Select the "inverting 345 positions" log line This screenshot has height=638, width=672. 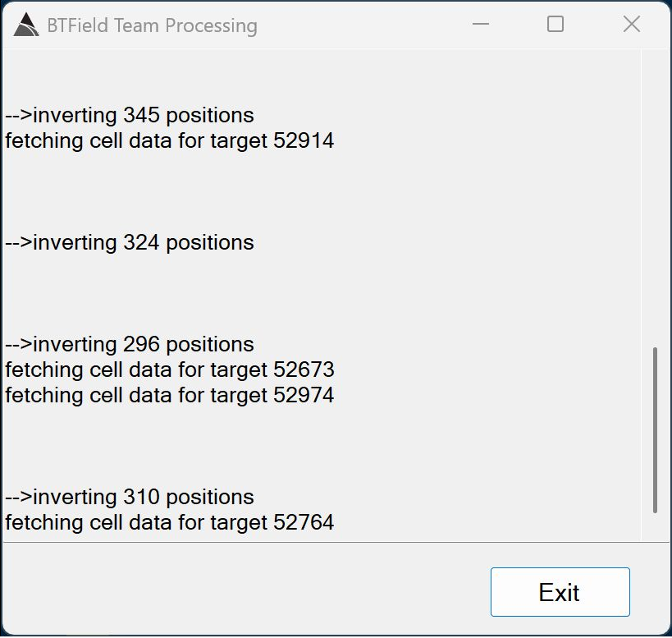(x=130, y=115)
